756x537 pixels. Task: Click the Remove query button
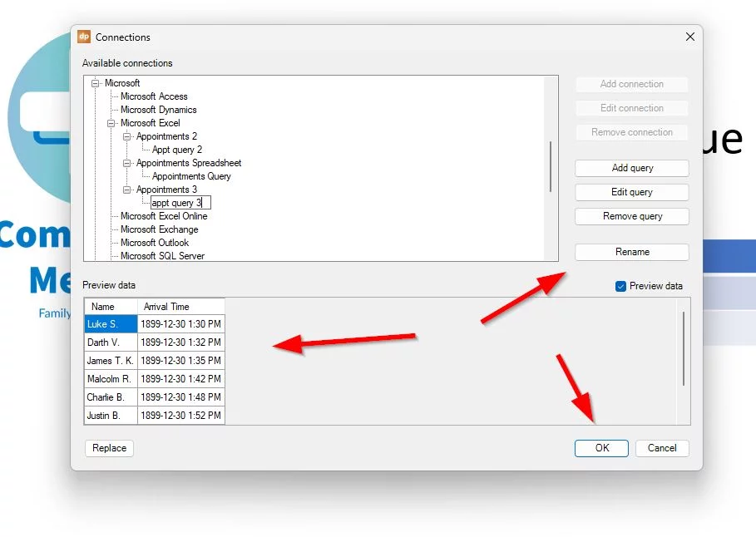point(631,216)
